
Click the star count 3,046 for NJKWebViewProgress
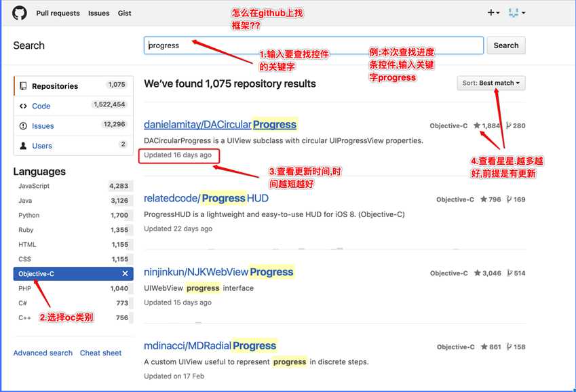tap(488, 273)
